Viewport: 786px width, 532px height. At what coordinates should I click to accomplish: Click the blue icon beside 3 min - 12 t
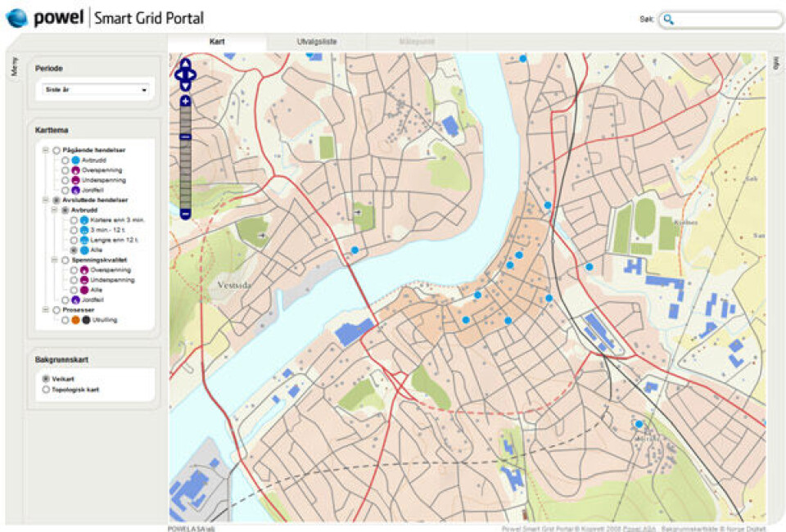point(84,230)
